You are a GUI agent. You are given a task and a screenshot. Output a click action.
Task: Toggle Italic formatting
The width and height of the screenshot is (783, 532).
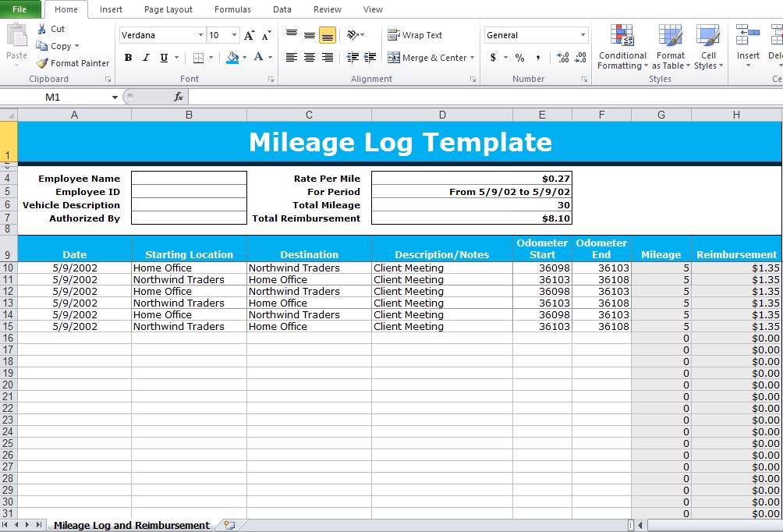pyautogui.click(x=146, y=58)
